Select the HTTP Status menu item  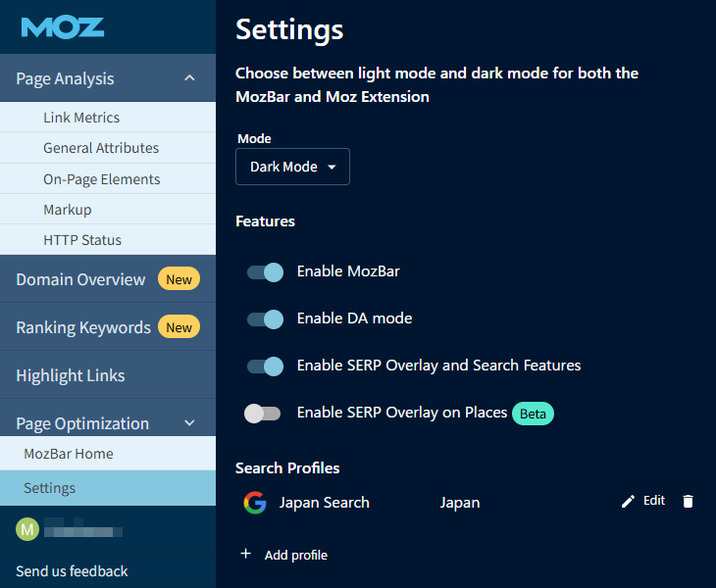(82, 240)
